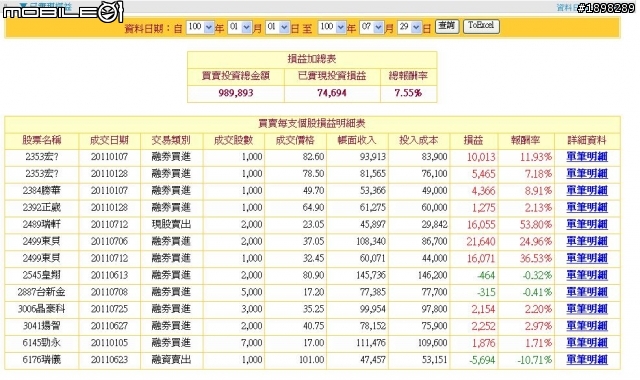
Task: Open 單筆明細 for 2489瑞軒
Action: (x=587, y=224)
